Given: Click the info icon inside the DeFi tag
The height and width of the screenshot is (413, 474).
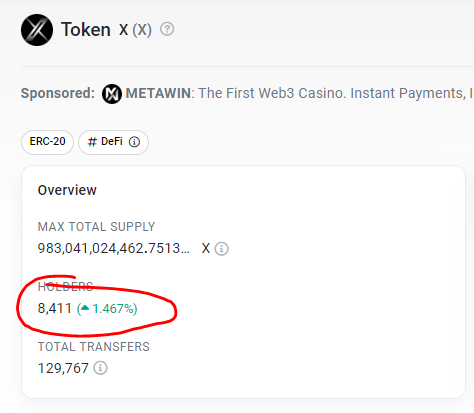Looking at the screenshot, I should click(134, 142).
